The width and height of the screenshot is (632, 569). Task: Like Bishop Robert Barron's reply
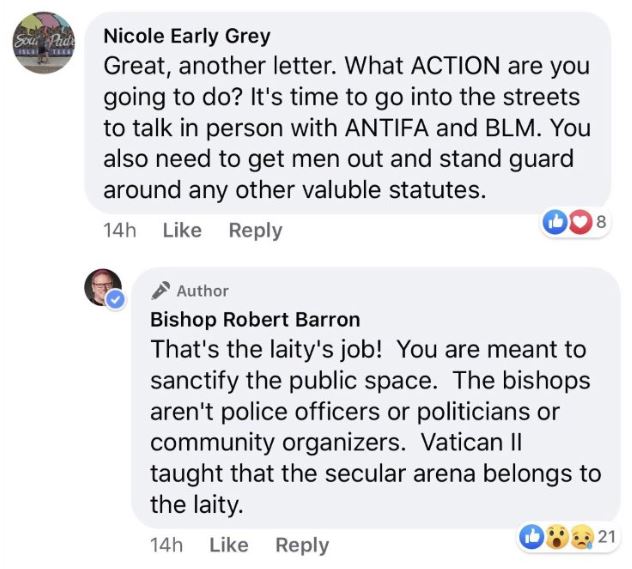[x=228, y=545]
